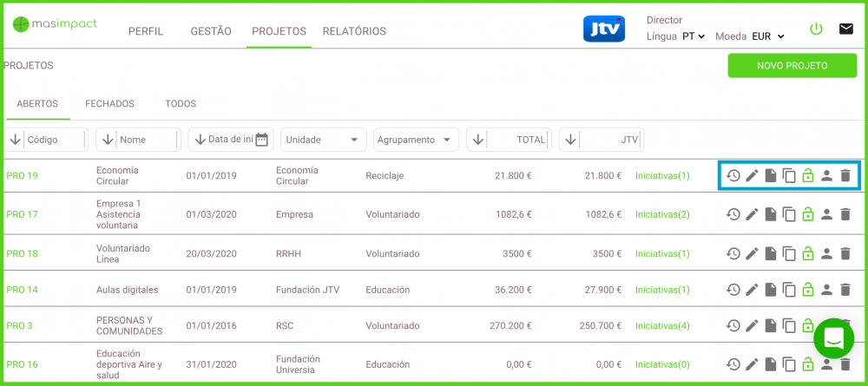Open history for project PRO 19
Screen dimensions: 868x386
[733, 176]
